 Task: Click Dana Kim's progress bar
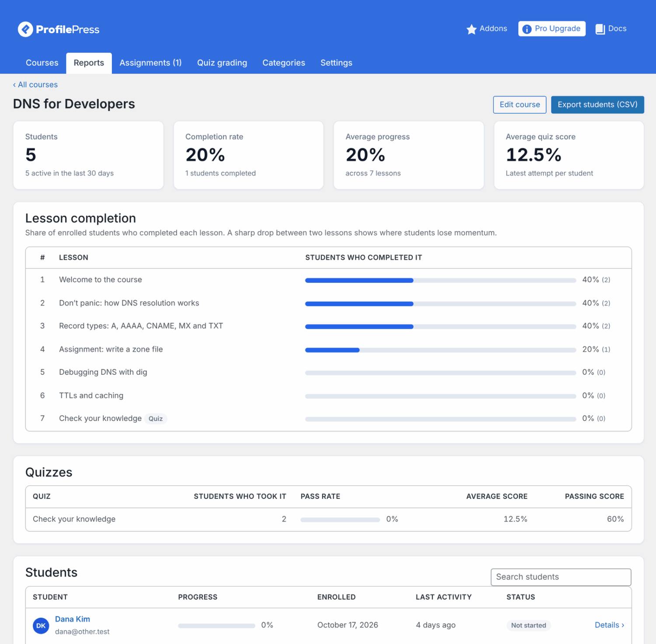pos(216,626)
